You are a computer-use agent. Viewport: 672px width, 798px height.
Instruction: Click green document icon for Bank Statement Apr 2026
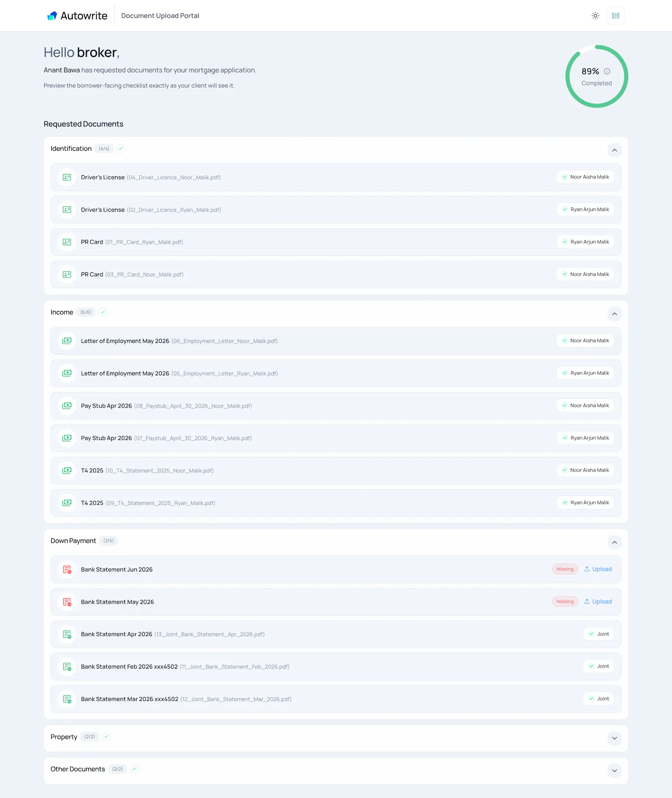tap(67, 634)
